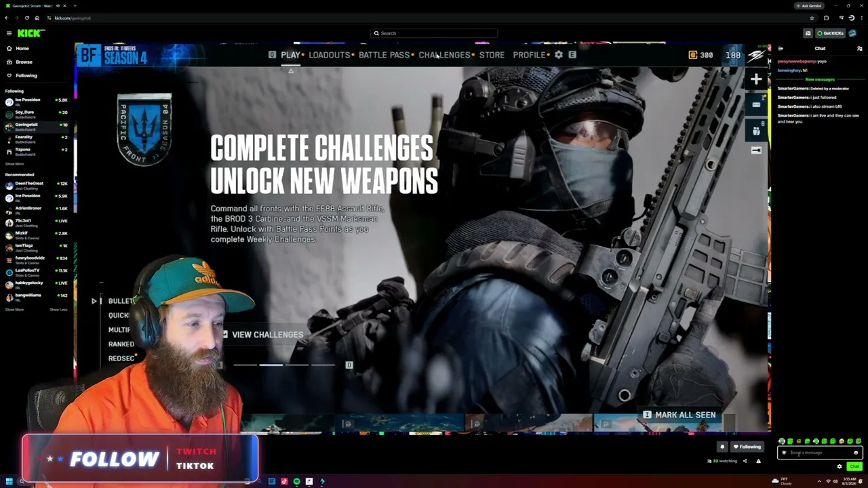Open the taskbar weather widget

click(781, 482)
